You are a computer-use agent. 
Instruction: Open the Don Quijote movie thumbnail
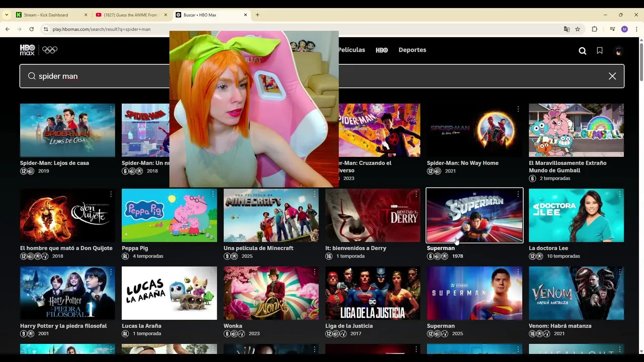coord(67,215)
